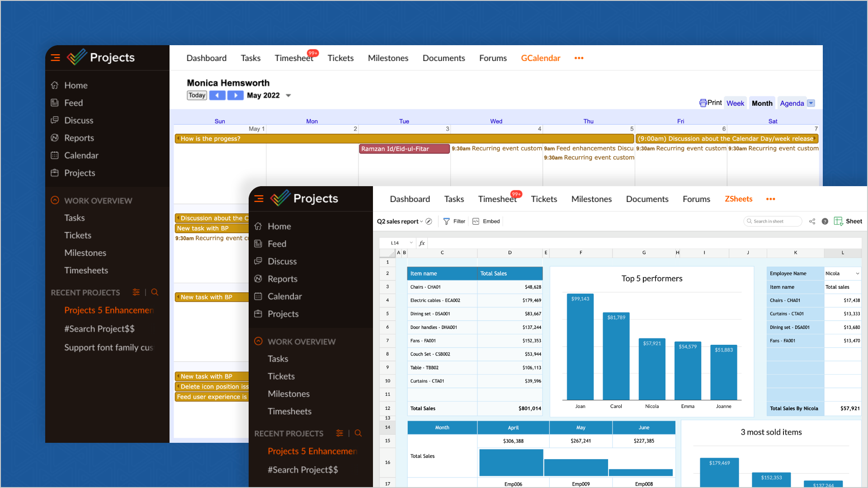Click the share icon next to the sheet search
The width and height of the screenshot is (868, 488).
coord(812,221)
